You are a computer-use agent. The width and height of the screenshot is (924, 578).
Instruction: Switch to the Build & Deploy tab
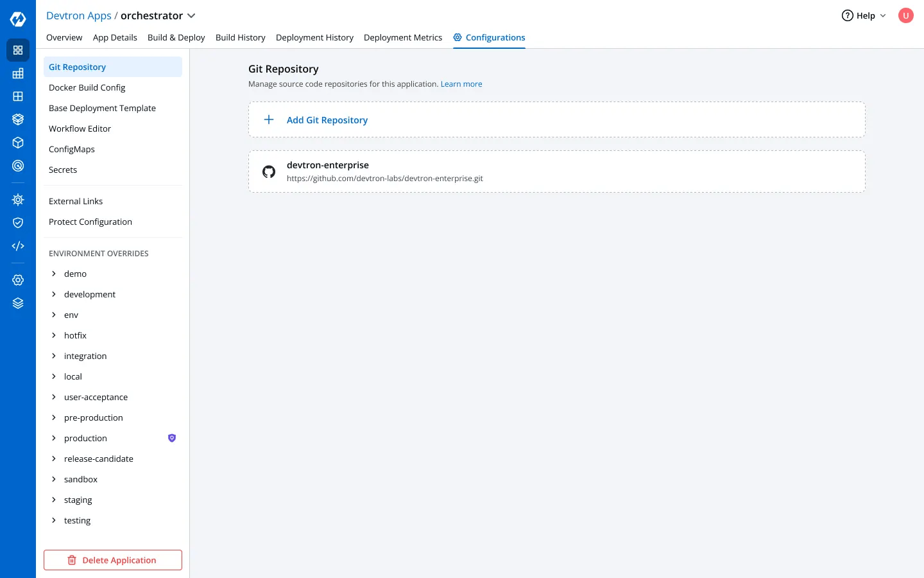coord(176,37)
